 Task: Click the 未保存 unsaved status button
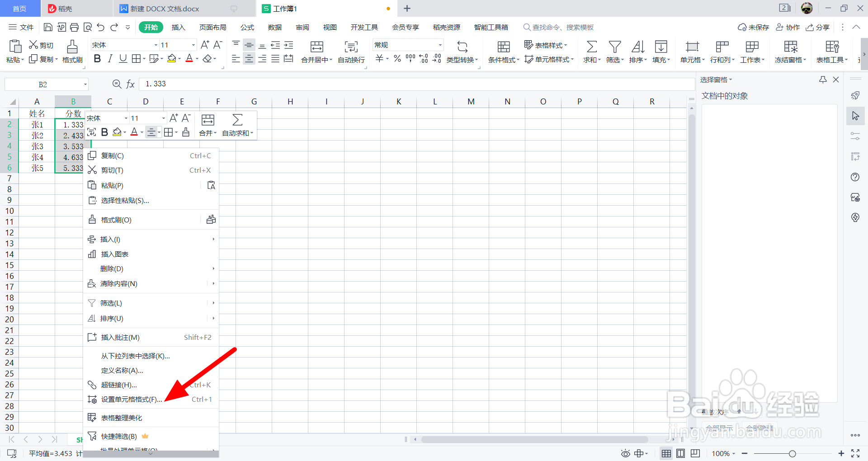click(753, 28)
